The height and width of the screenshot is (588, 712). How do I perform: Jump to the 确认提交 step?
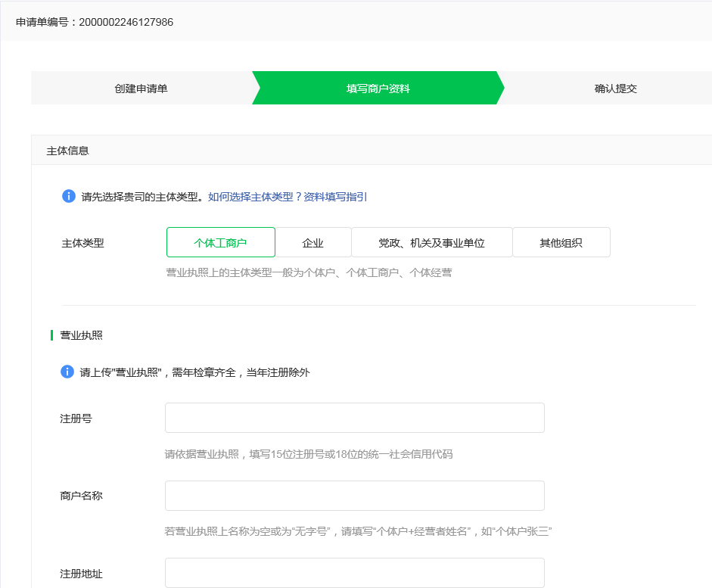pyautogui.click(x=615, y=89)
